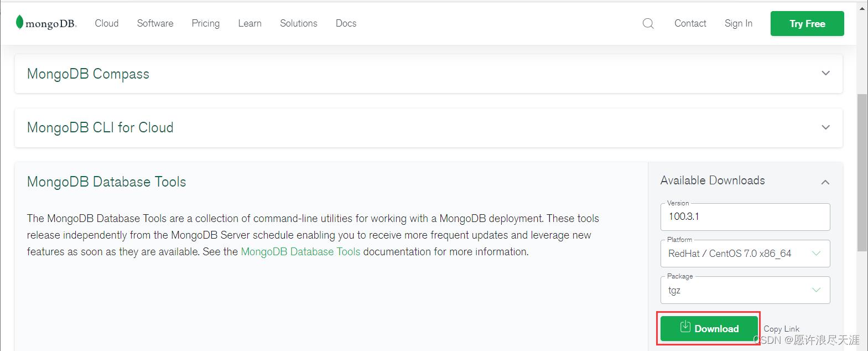Open the Learn menu
Viewport: 868px width, 351px height.
250,23
